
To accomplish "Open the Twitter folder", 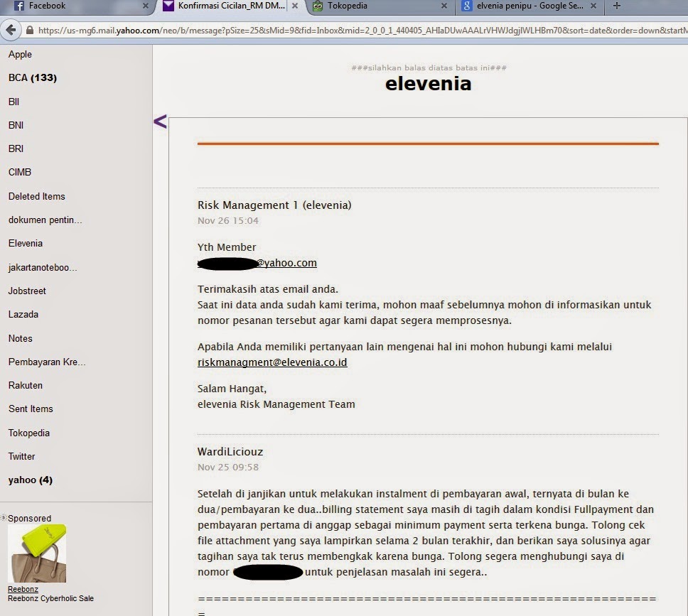I will coord(21,456).
